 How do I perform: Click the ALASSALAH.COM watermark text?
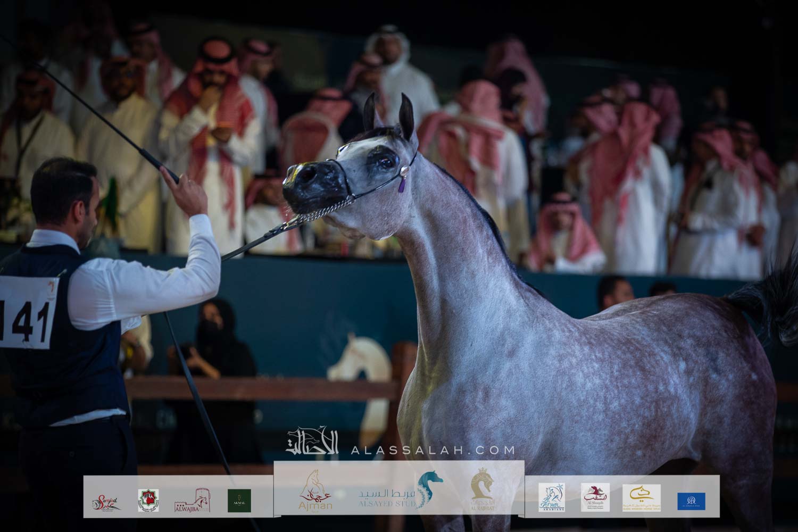pos(433,450)
